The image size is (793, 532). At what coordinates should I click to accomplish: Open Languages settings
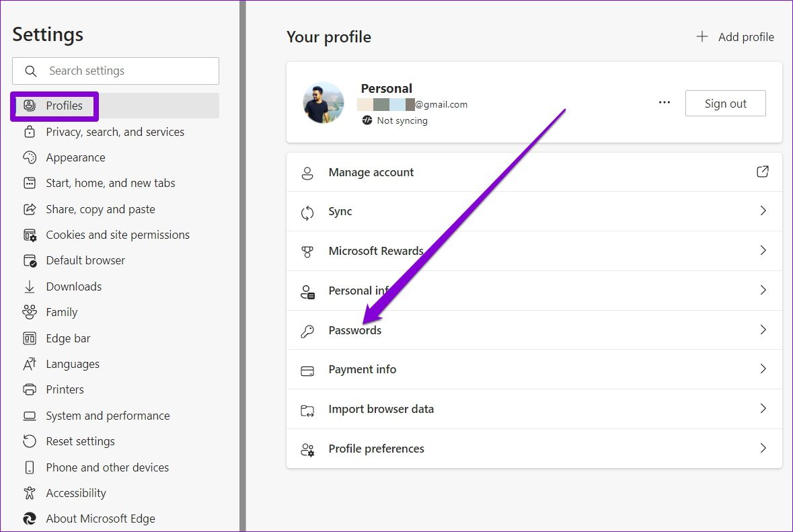pos(116,364)
